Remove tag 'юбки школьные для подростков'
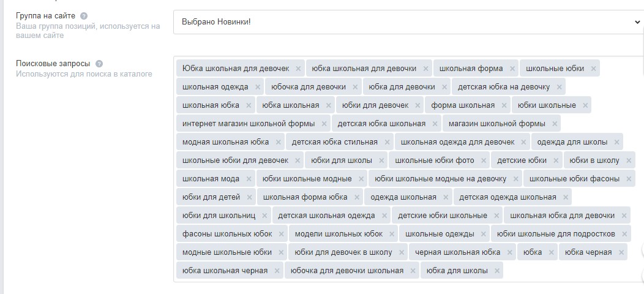 pyautogui.click(x=624, y=235)
